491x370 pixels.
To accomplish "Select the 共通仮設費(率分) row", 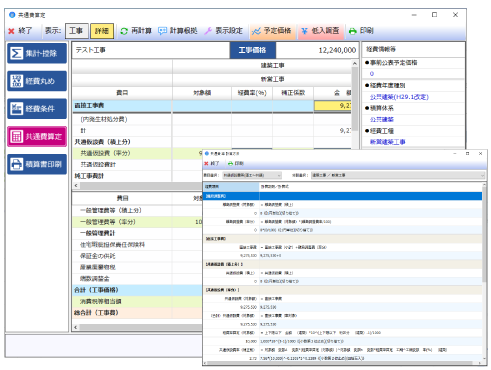I will [x=138, y=153].
